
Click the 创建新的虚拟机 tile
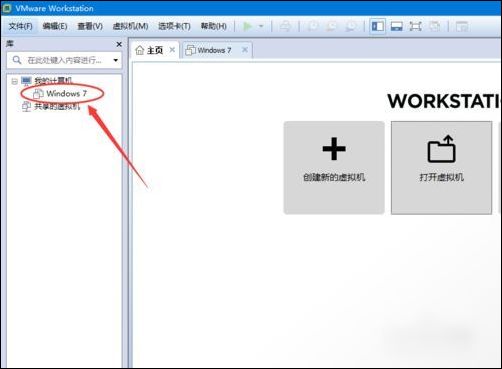point(334,168)
